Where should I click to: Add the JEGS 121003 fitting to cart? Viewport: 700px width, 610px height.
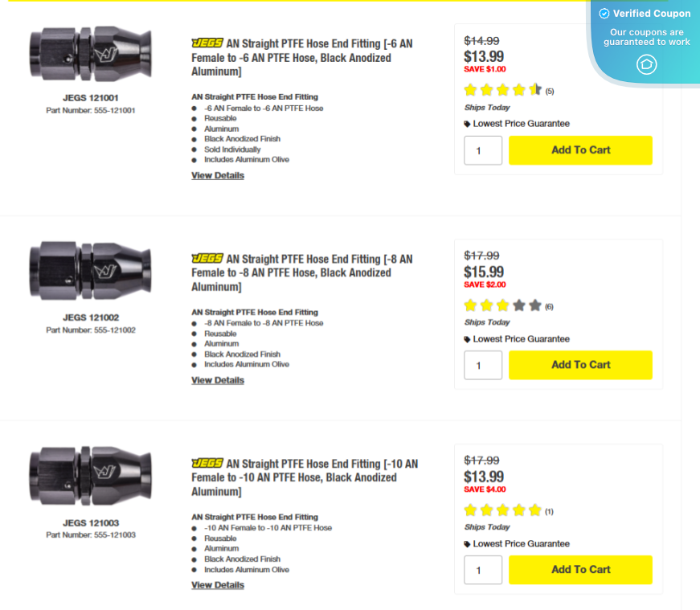pos(580,570)
